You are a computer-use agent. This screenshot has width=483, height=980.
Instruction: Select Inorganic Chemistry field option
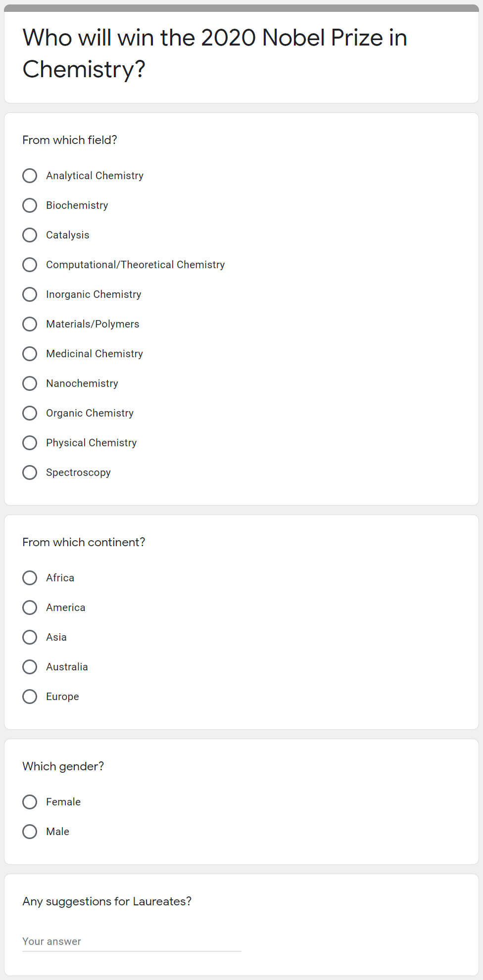pos(30,294)
